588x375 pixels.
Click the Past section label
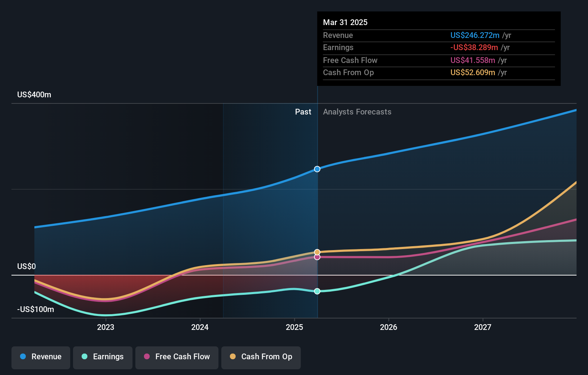click(x=303, y=112)
